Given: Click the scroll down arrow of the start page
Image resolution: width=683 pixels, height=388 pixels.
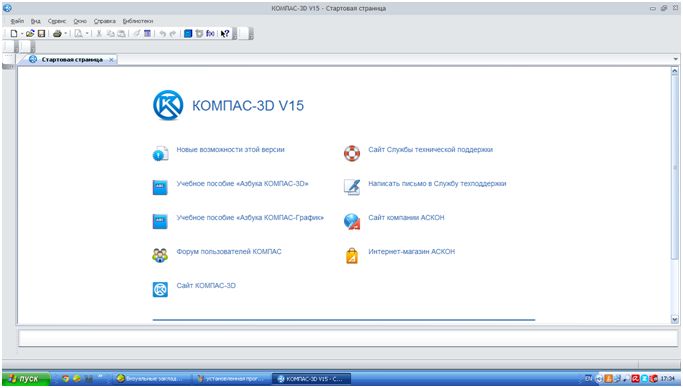Looking at the screenshot, I should 675,319.
